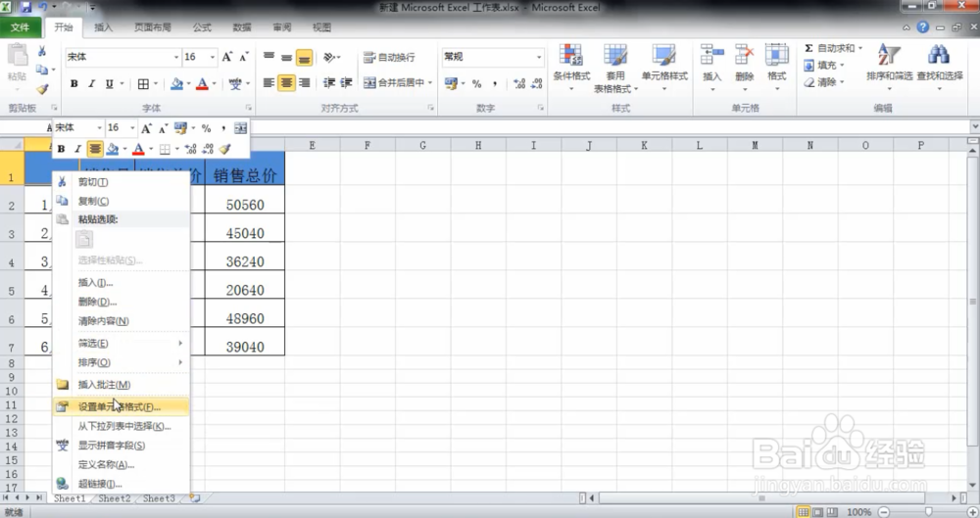Click the decrease decimal icon in the ribbon

point(536,83)
